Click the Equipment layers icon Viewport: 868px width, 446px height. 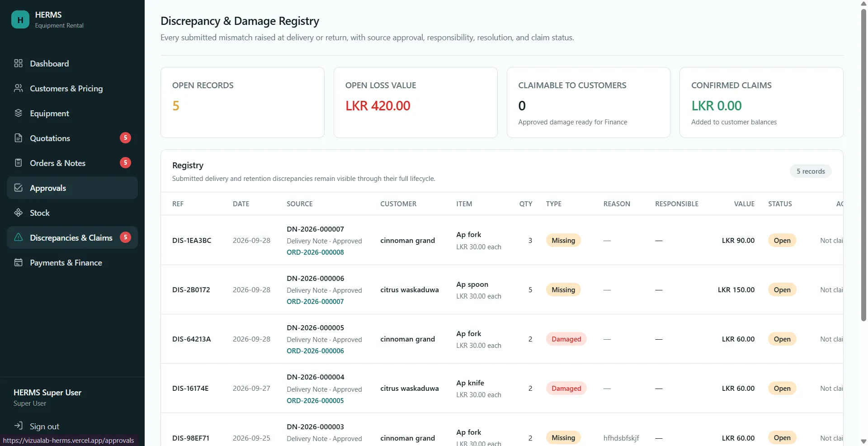(19, 113)
